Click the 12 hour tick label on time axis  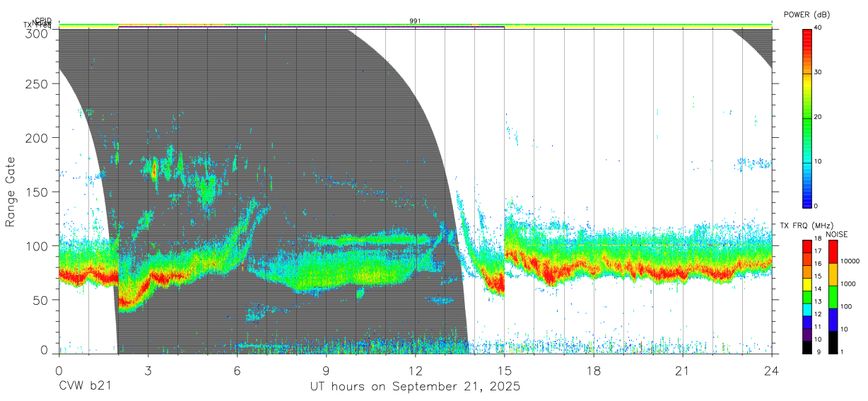pos(415,370)
